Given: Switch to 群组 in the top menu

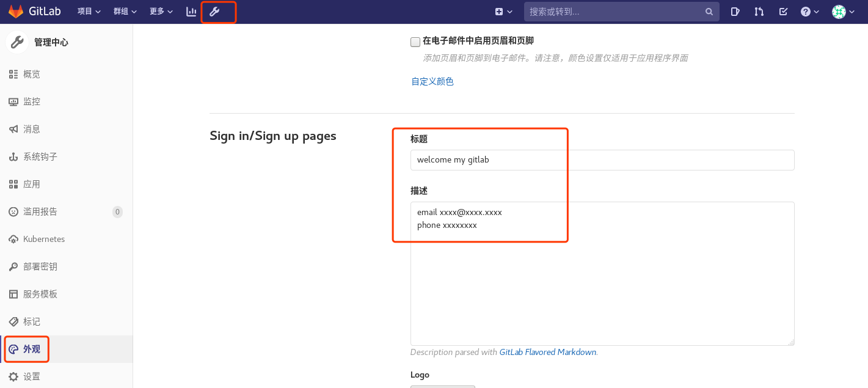Looking at the screenshot, I should (125, 11).
